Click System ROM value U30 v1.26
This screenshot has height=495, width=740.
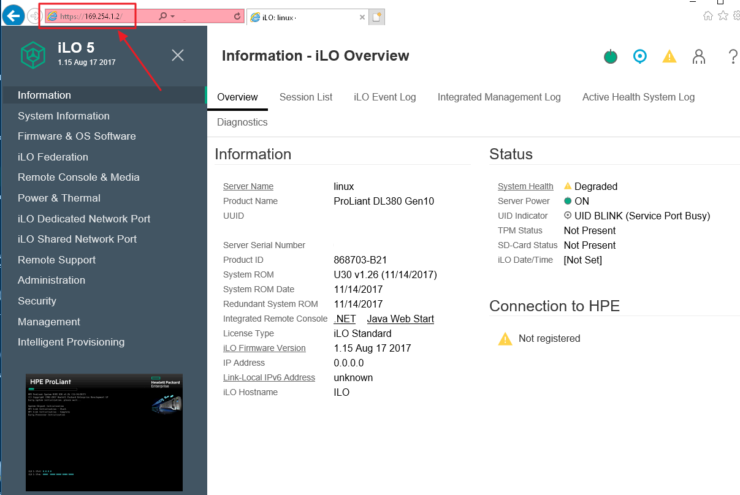pos(385,275)
